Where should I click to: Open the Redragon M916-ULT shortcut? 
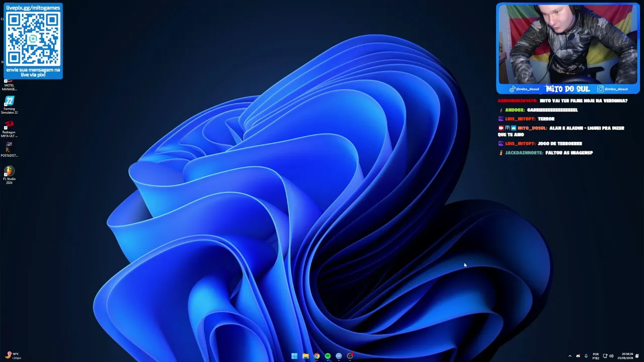9,128
